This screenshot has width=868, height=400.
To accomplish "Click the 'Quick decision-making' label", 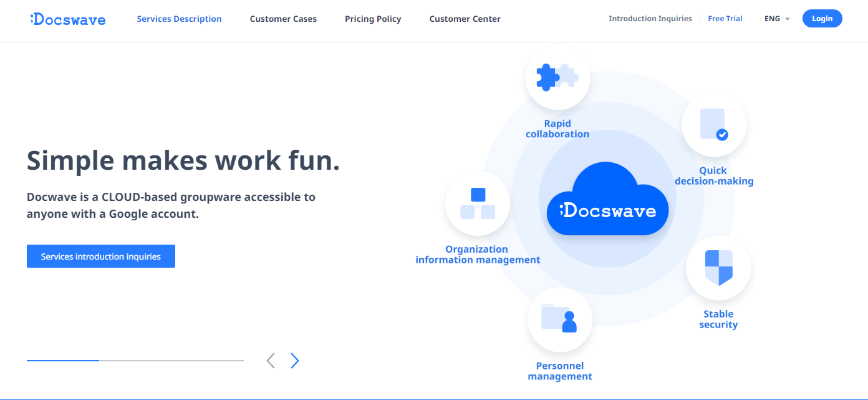I will tap(714, 176).
